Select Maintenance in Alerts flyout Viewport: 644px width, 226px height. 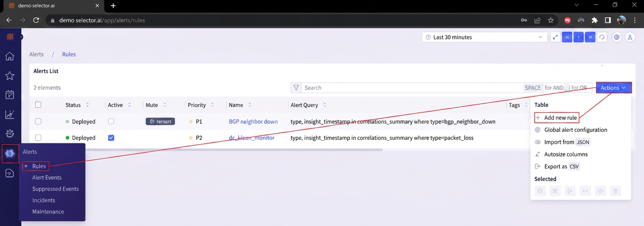(x=48, y=211)
